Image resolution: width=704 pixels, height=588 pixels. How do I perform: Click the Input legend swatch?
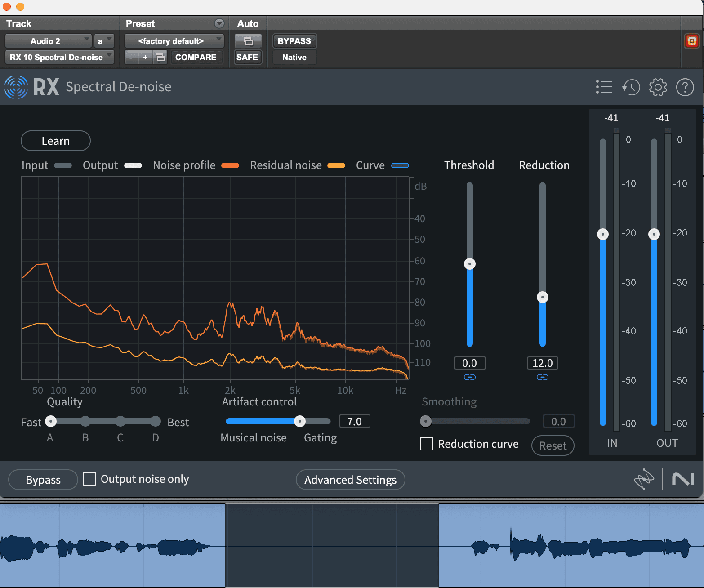(63, 165)
